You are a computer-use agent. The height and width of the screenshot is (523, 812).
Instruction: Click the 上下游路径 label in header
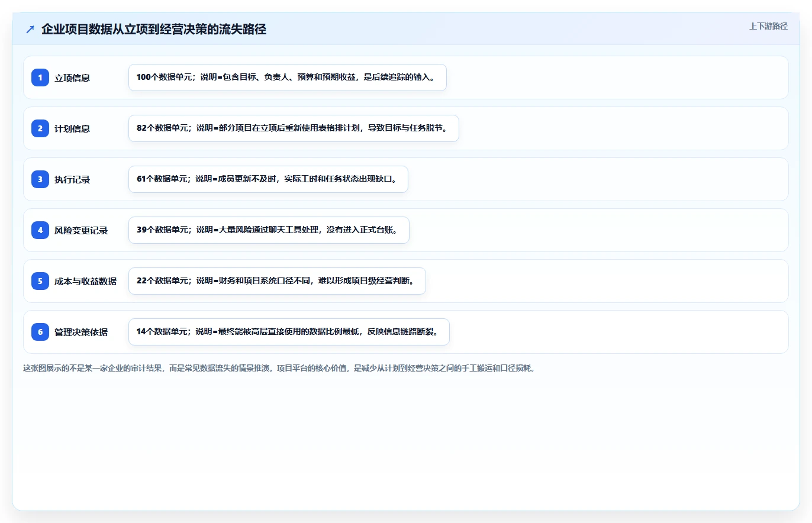click(x=768, y=26)
